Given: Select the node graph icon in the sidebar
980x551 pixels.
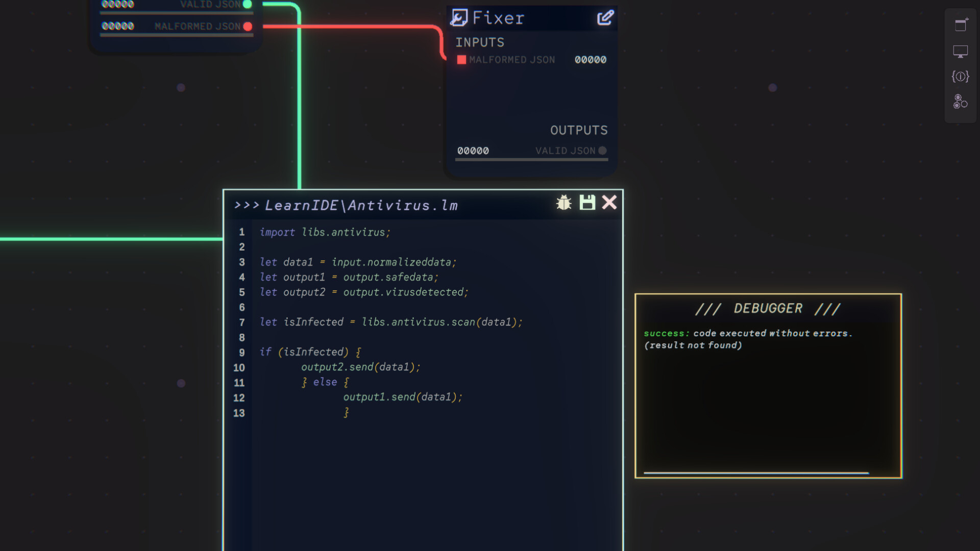Looking at the screenshot, I should click(x=960, y=102).
